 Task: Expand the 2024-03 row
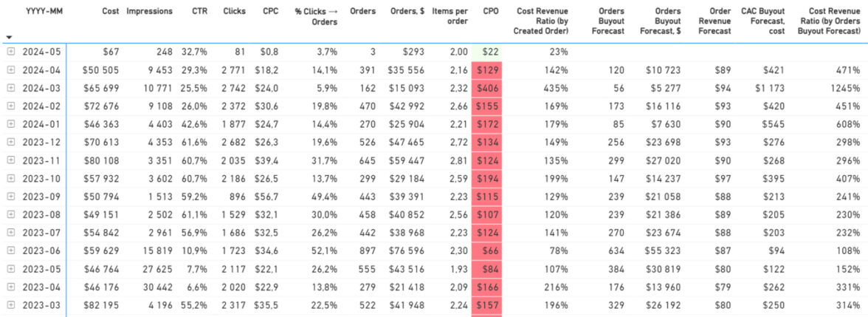click(10, 87)
